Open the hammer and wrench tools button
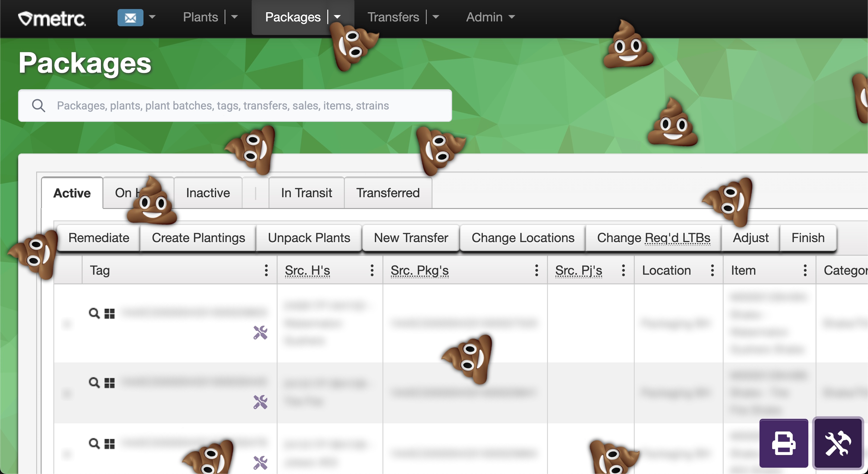 tap(838, 443)
